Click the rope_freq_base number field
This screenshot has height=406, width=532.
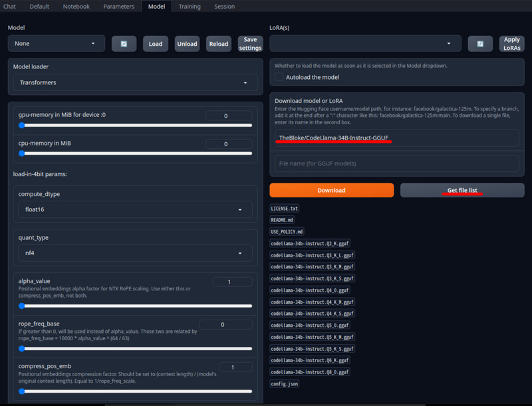(225, 324)
